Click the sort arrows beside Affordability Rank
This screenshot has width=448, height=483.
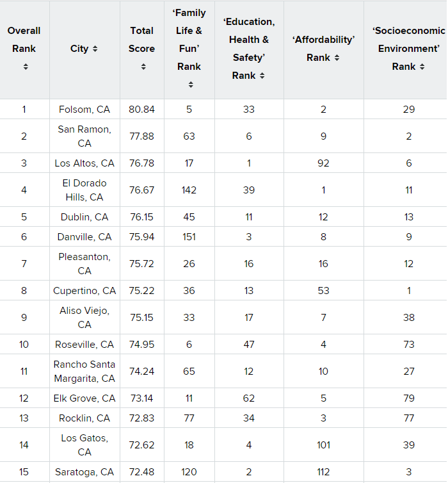337,58
